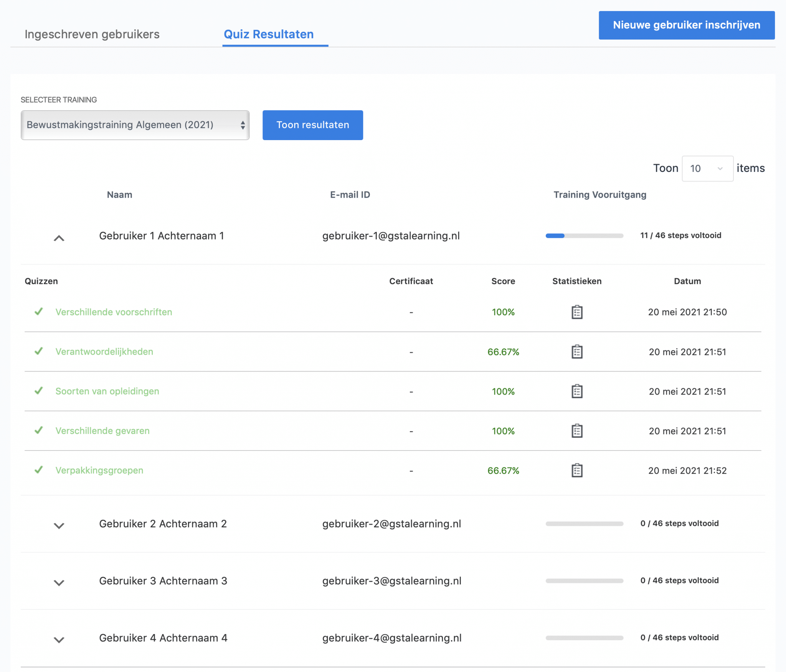This screenshot has width=786, height=672.
Task: Expand Gebruiker 2 Achternaam 2 row
Action: 59,525
